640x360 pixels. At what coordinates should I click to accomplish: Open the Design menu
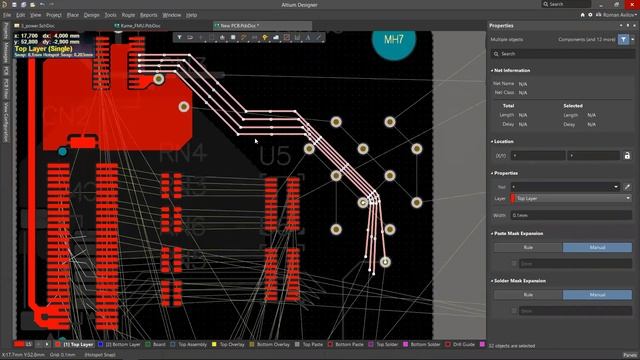(x=91, y=15)
